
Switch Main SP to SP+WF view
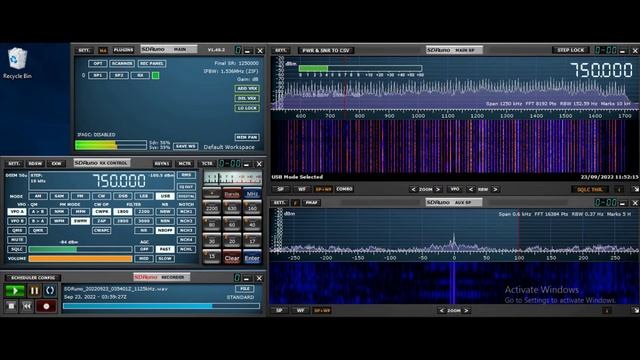tap(323, 189)
